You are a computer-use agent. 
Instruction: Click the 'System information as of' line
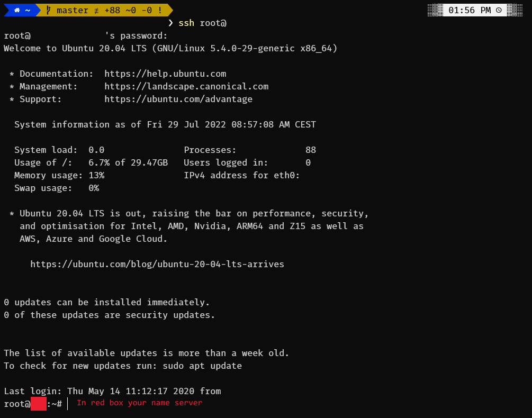point(165,124)
